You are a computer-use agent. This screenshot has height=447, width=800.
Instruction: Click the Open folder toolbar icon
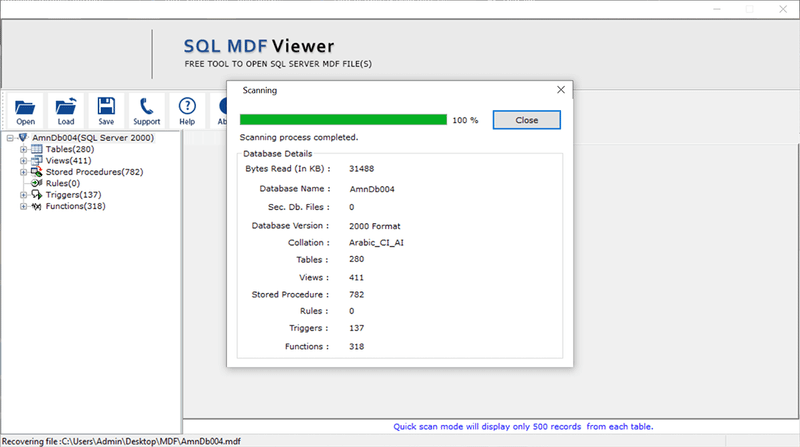[x=25, y=107]
